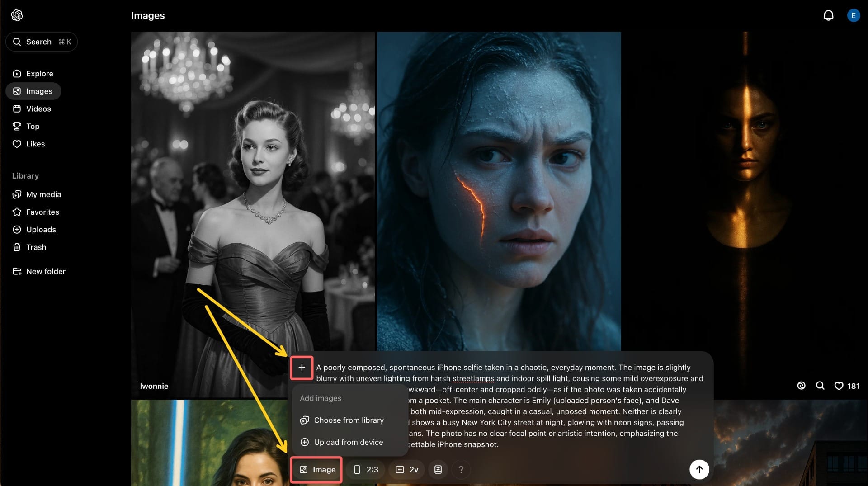Click the OpenAI logo icon

tap(17, 15)
